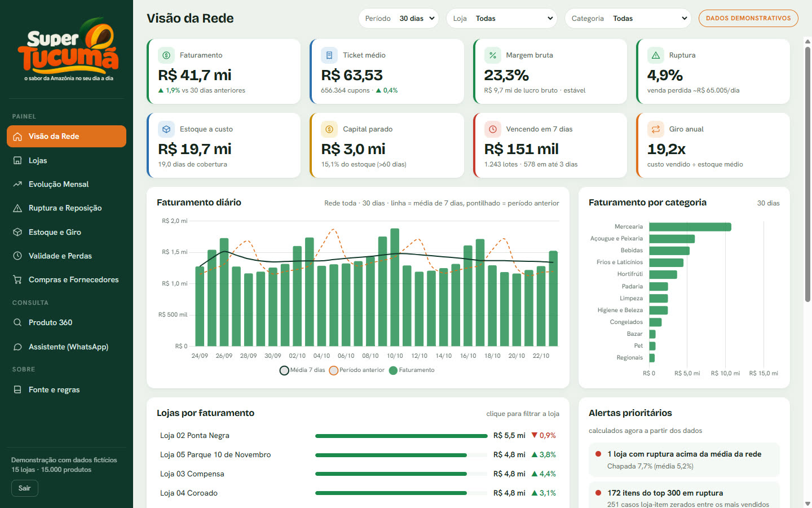This screenshot has width=812, height=508.
Task: Click the Margem bruta percent icon
Action: (492, 55)
